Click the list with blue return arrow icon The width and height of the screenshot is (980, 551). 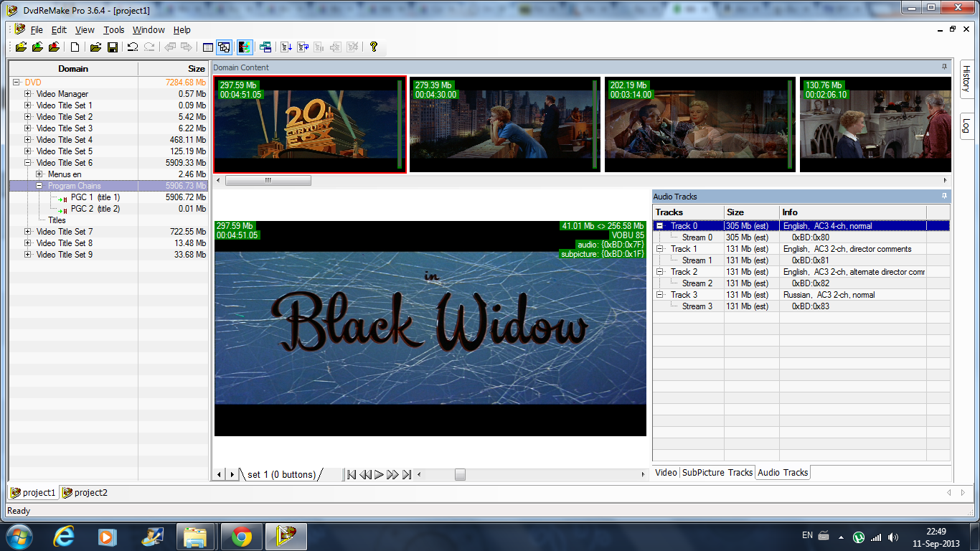point(303,47)
